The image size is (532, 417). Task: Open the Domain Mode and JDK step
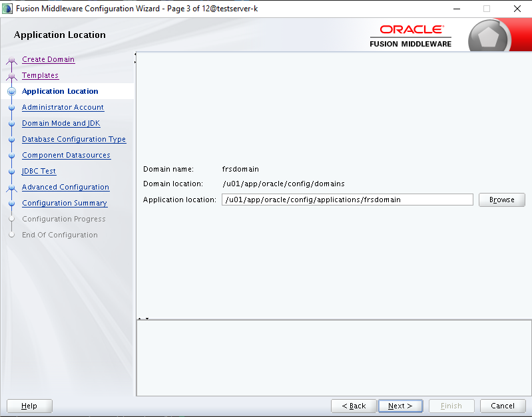61,123
